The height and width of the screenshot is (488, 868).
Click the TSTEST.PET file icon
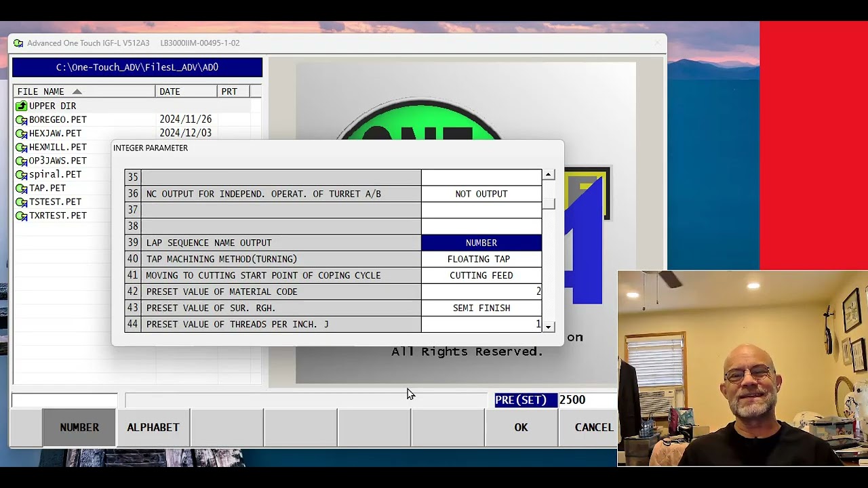coord(21,202)
